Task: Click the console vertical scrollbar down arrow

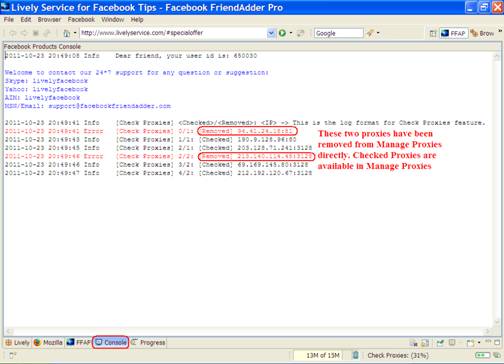Action: (x=497, y=322)
